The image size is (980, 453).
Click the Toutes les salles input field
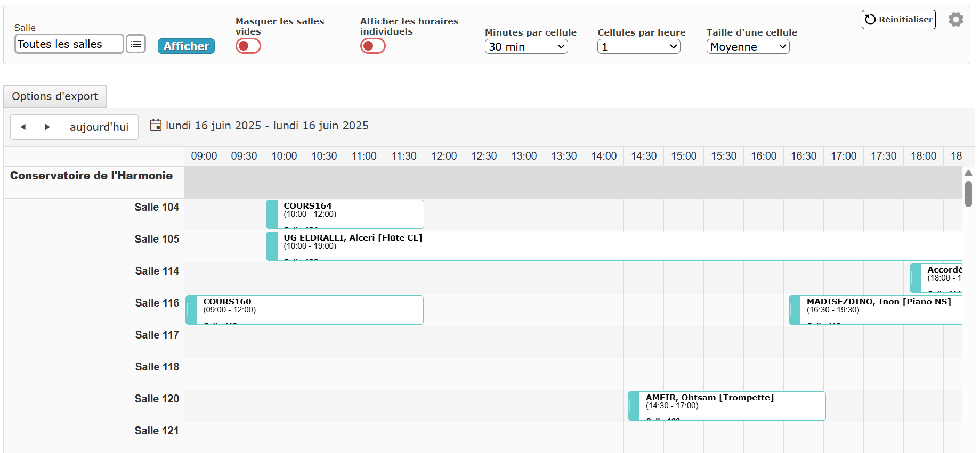[x=69, y=44]
